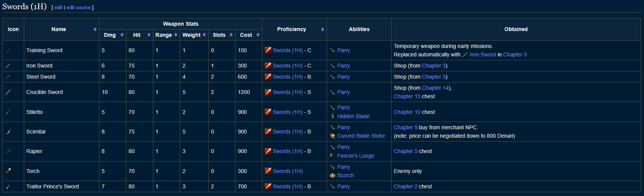Click the Scimitar weapon icon

(x=8, y=132)
